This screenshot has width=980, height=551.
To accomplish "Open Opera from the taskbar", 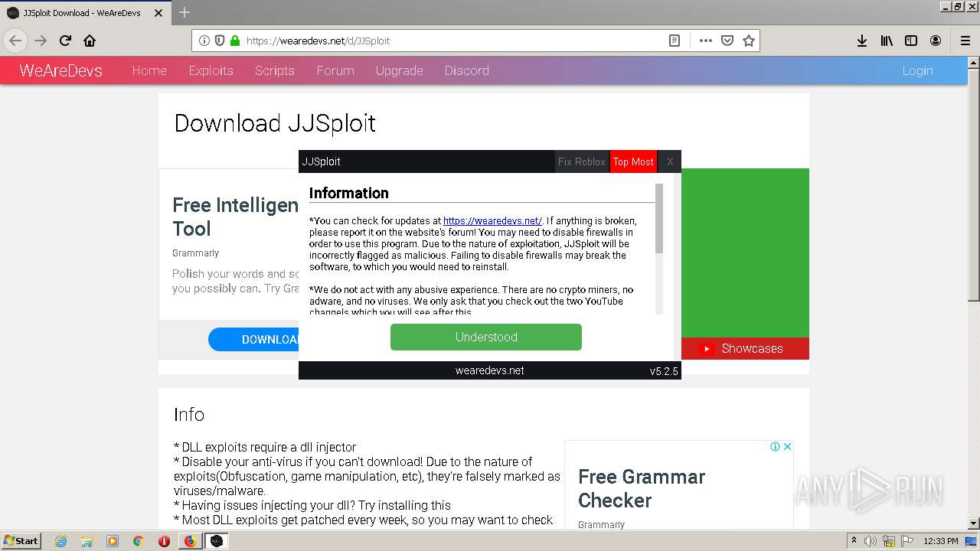I will tap(164, 541).
